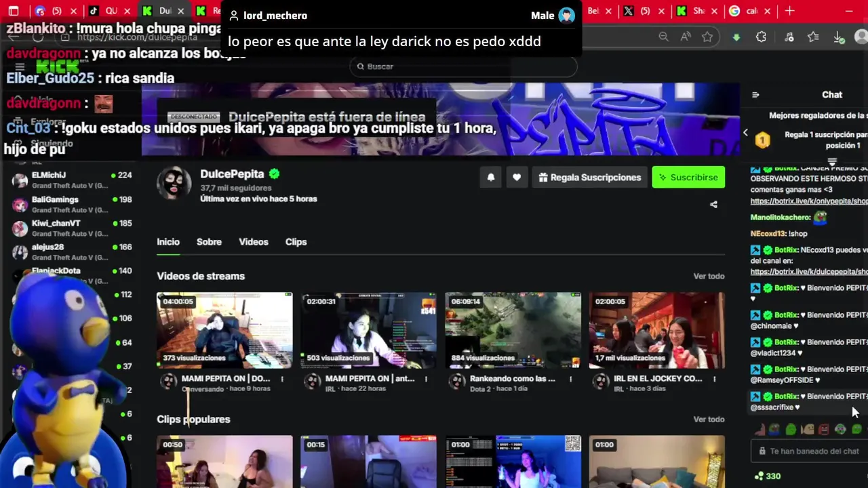The image size is (868, 488).
Task: Open options menu for MAMI PEPITA ON DO video
Action: (x=282, y=379)
